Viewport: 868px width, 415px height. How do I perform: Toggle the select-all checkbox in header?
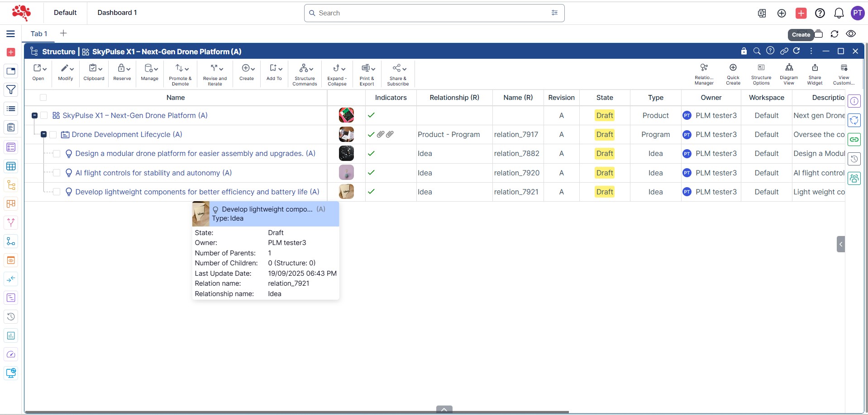coord(43,98)
